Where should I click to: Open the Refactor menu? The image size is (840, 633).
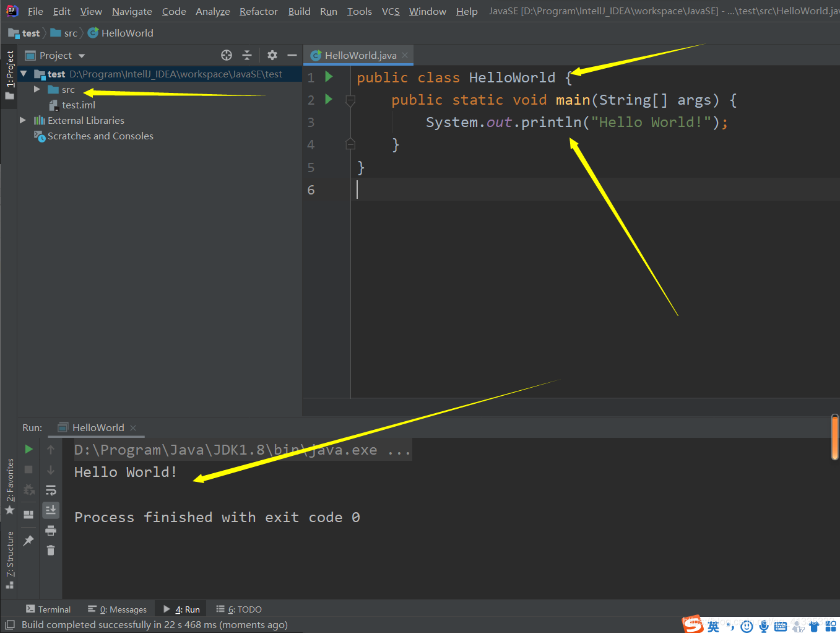pyautogui.click(x=259, y=11)
